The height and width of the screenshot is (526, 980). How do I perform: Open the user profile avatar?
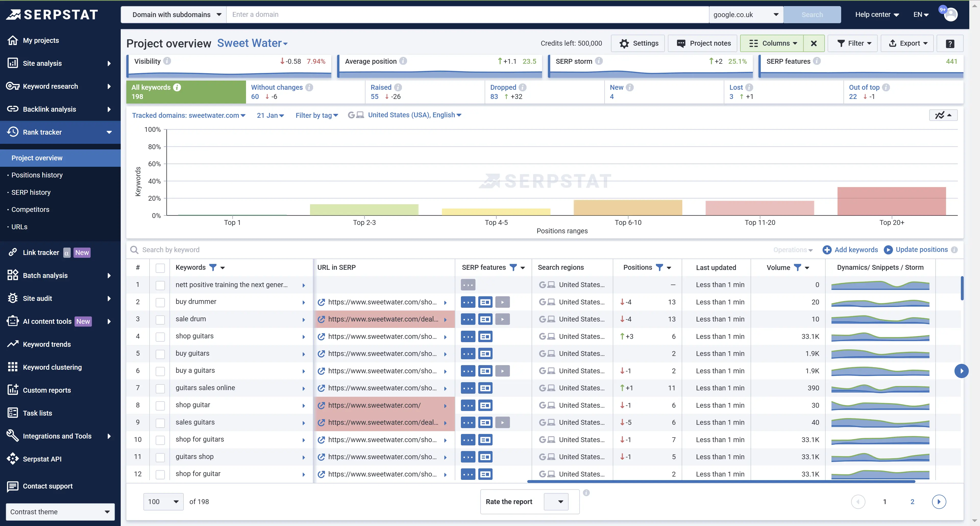(x=951, y=15)
